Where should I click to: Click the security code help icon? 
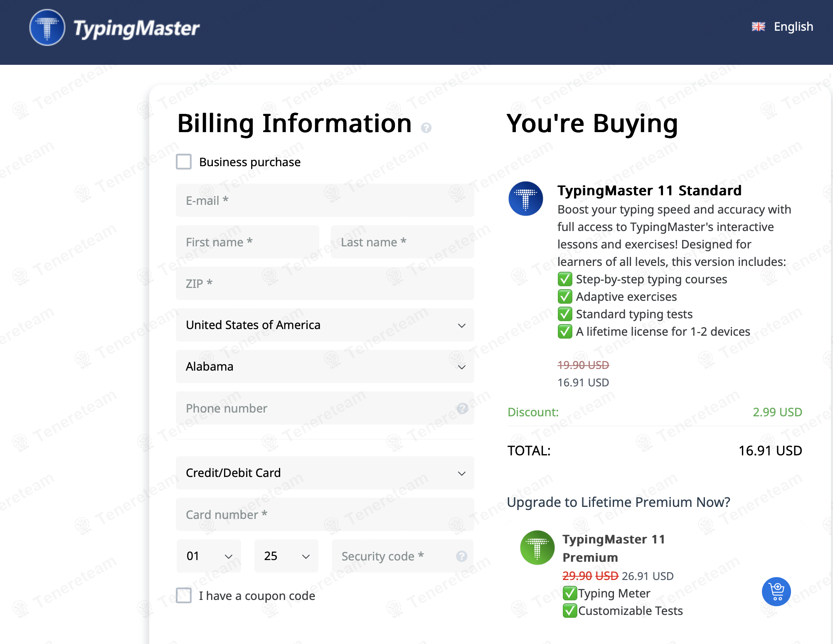click(x=461, y=556)
